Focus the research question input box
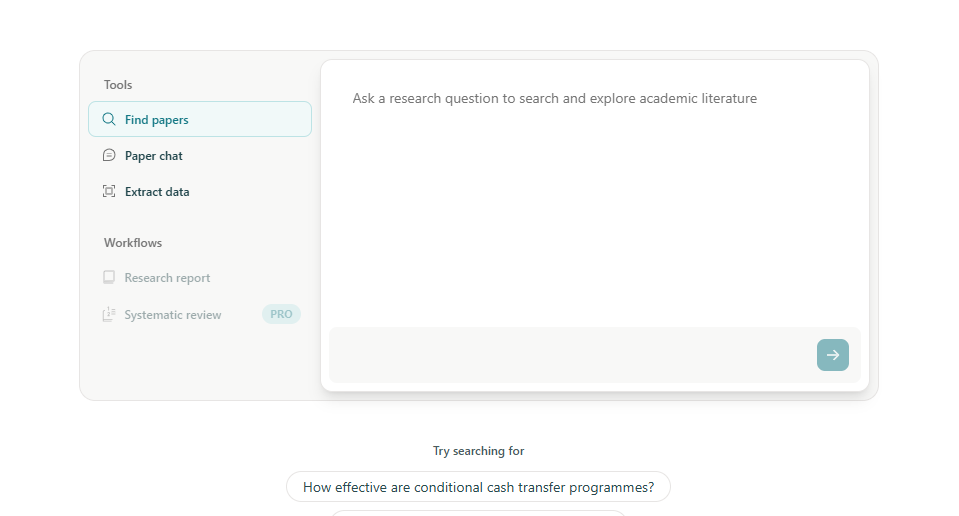Viewport: 959px width, 516px height. point(570,355)
